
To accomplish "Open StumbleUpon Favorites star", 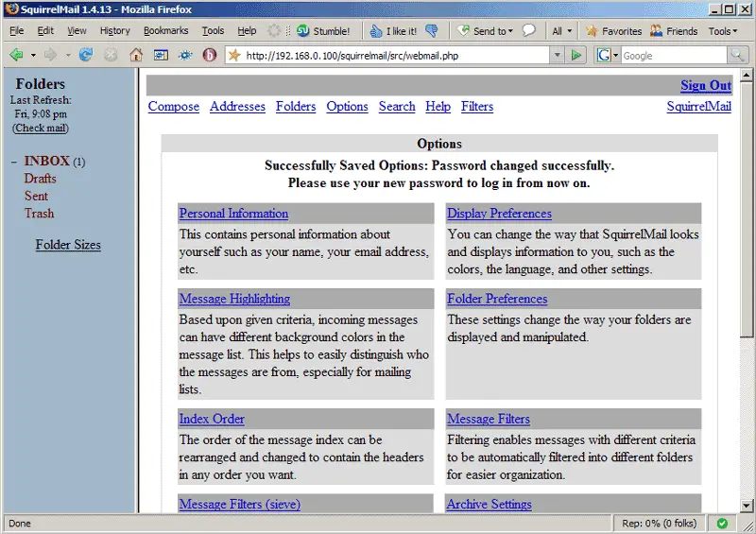I will 613,31.
